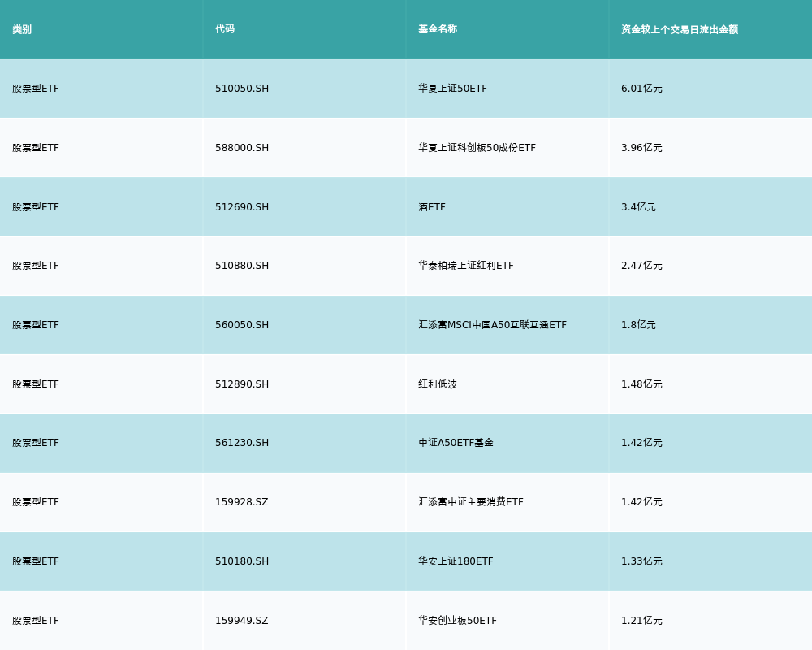
Task: Select code 560050.SH
Action: click(242, 325)
